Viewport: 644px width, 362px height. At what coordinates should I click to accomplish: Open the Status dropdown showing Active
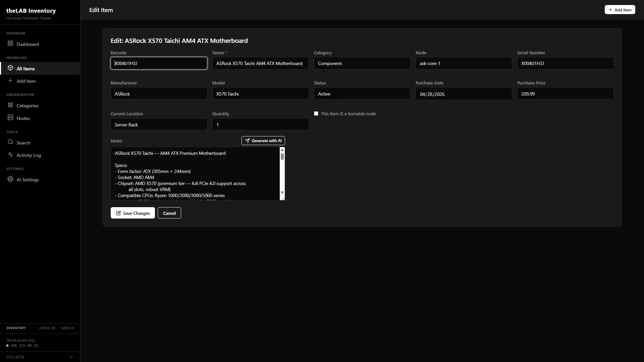click(362, 94)
